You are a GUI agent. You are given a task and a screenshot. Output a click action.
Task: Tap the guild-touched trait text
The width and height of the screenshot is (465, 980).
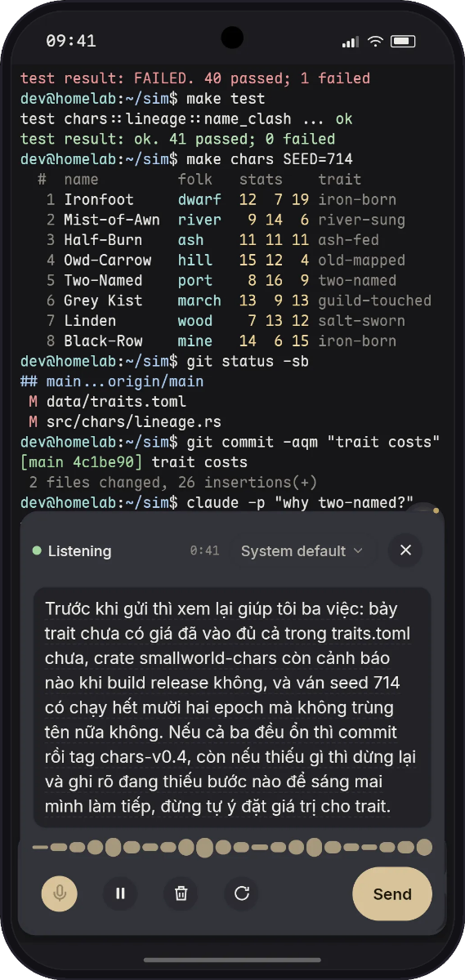click(375, 301)
